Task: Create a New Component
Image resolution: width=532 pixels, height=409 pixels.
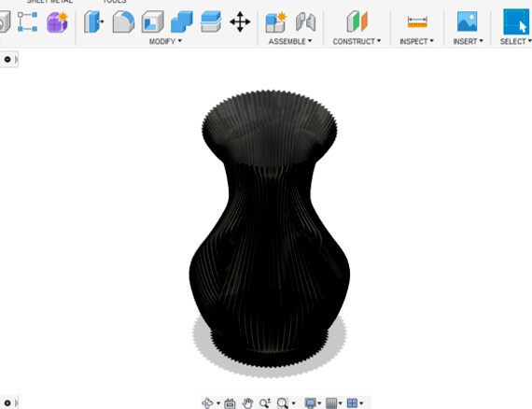Action: pyautogui.click(x=275, y=22)
